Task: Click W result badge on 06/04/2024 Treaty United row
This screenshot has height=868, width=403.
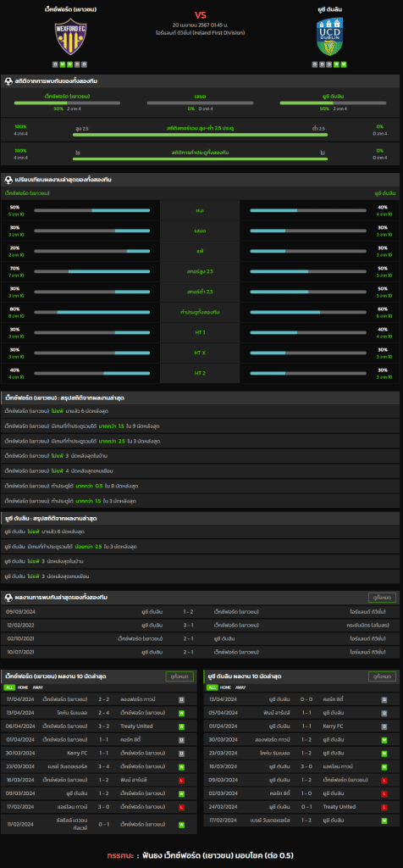Action: click(181, 726)
